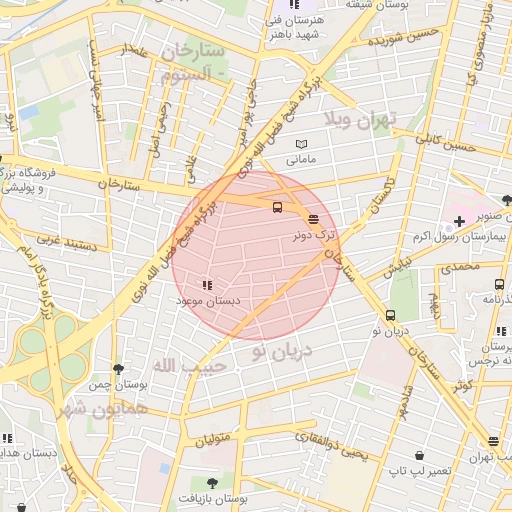Click the تعمیر لپ تاپ shop basket icon
Image resolution: width=512 pixels, height=512 pixels.
[x=419, y=455]
